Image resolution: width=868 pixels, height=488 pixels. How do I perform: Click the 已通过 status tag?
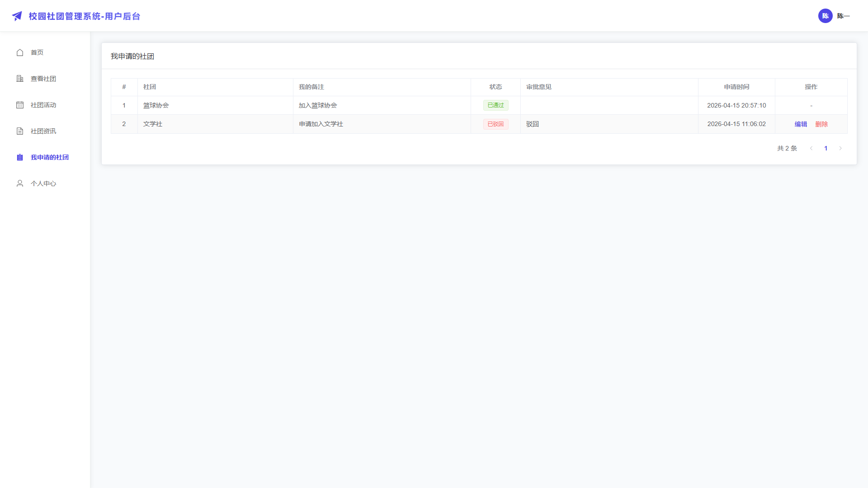pos(496,105)
